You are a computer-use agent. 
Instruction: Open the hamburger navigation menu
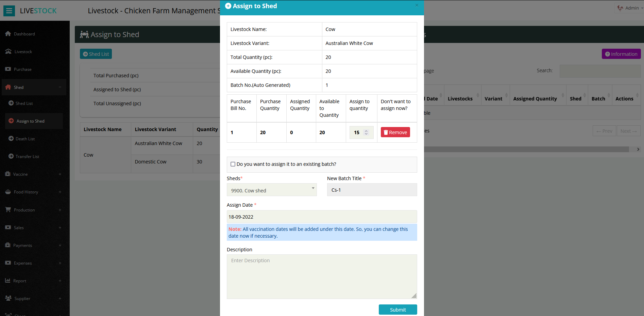click(9, 11)
